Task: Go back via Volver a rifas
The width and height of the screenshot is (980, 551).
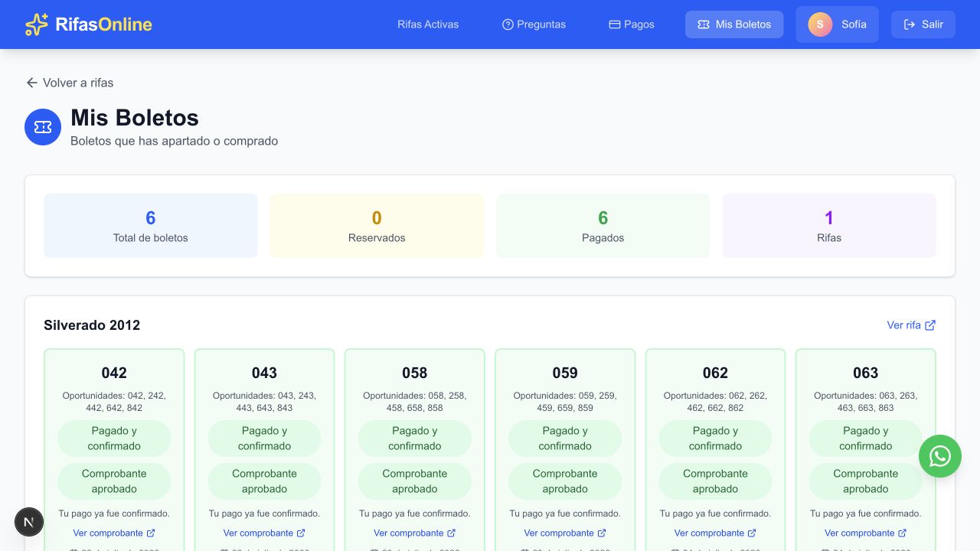Action: click(70, 83)
